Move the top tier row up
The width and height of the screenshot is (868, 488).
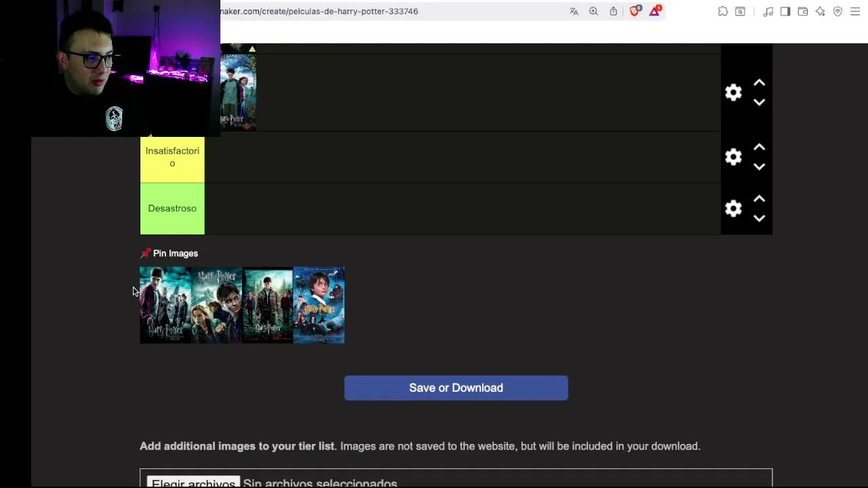tap(759, 83)
